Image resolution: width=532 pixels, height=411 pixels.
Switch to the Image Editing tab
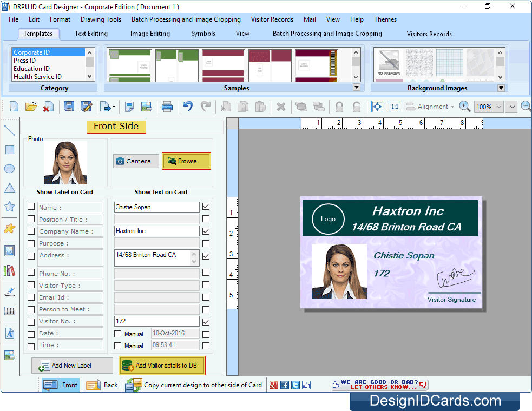point(150,33)
